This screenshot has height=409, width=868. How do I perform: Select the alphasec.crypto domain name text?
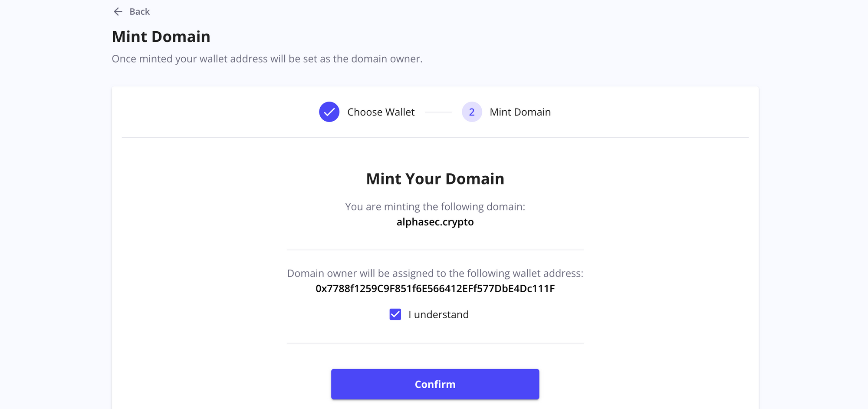coord(435,222)
